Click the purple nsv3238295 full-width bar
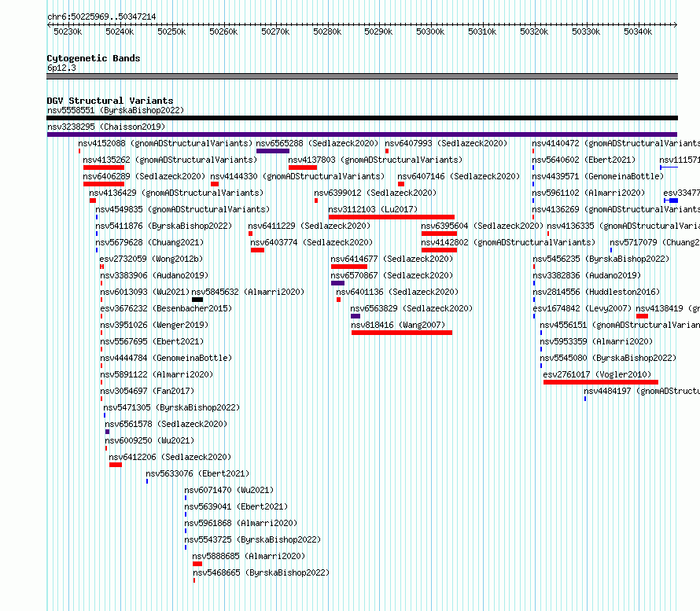 click(x=362, y=134)
